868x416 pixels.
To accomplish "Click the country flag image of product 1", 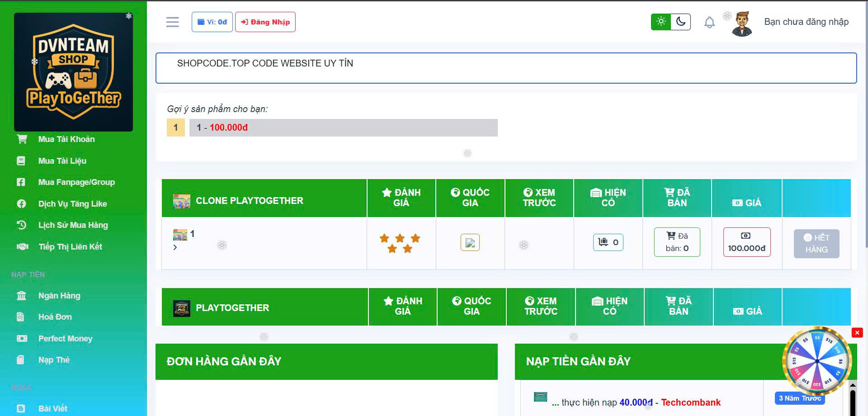I will point(470,243).
